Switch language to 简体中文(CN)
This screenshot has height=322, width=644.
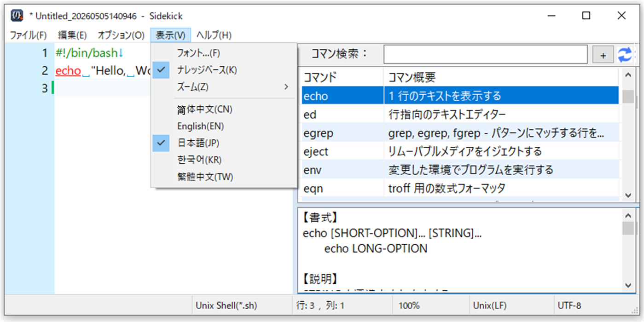coord(224,109)
